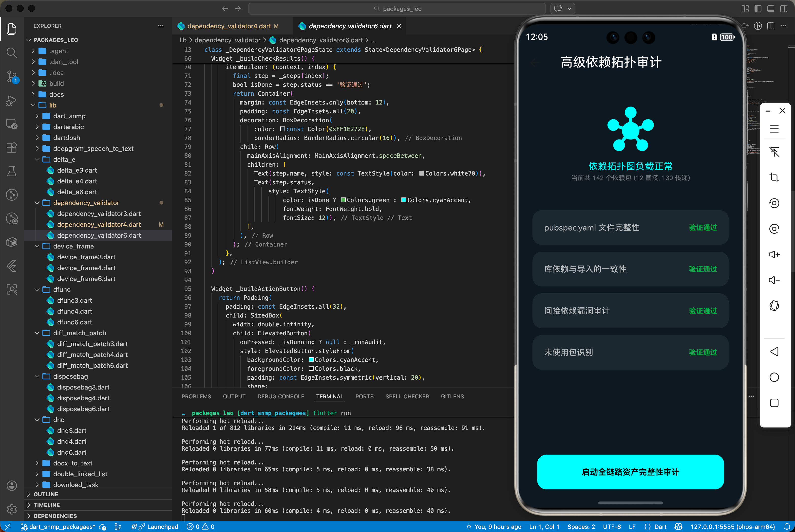Toggle primary side bar layout button
This screenshot has width=795, height=532.
point(758,8)
